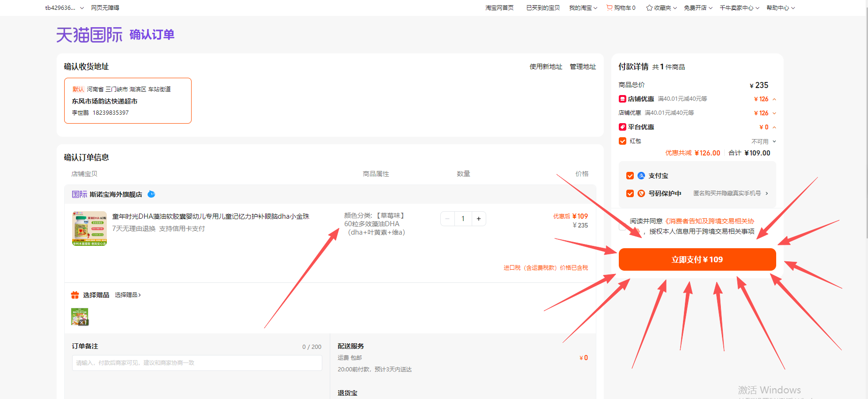Image resolution: width=868 pixels, height=399 pixels.
Task: Click the 退货宝 heading
Action: point(348,393)
